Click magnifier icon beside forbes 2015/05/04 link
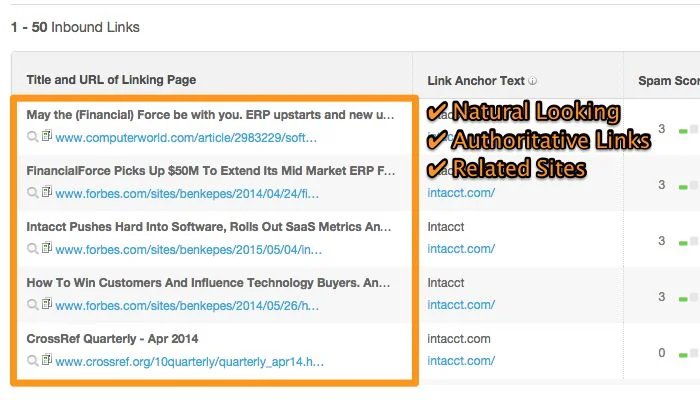Viewport: 700px width, 400px height. tap(33, 249)
